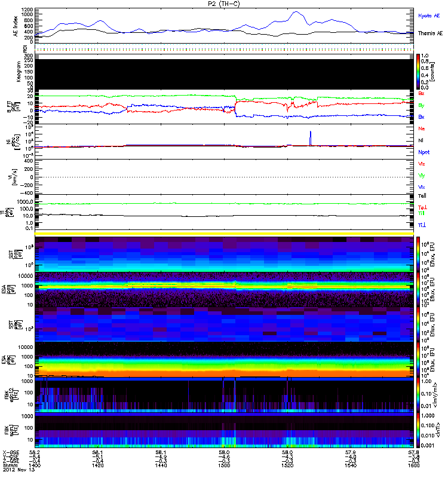Click the "1.00" value on mV/m color bar
Image resolution: width=448 pixels, height=478 pixels.
(426, 381)
